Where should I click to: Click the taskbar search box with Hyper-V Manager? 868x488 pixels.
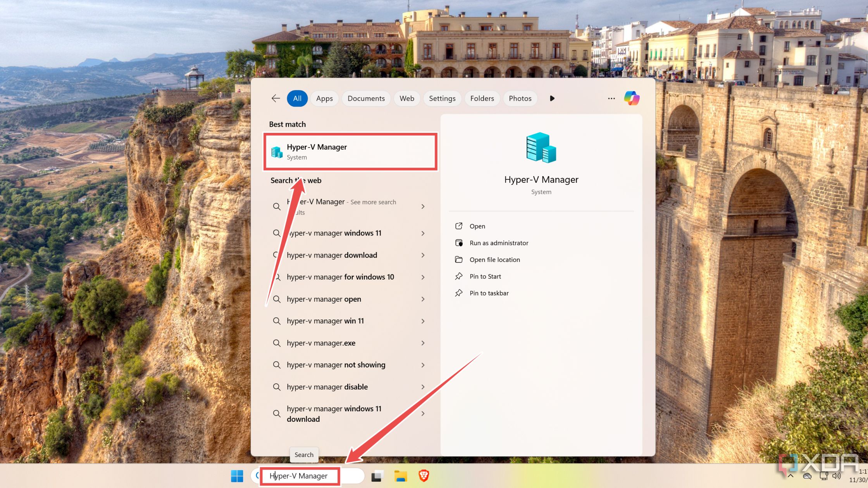pyautogui.click(x=307, y=476)
